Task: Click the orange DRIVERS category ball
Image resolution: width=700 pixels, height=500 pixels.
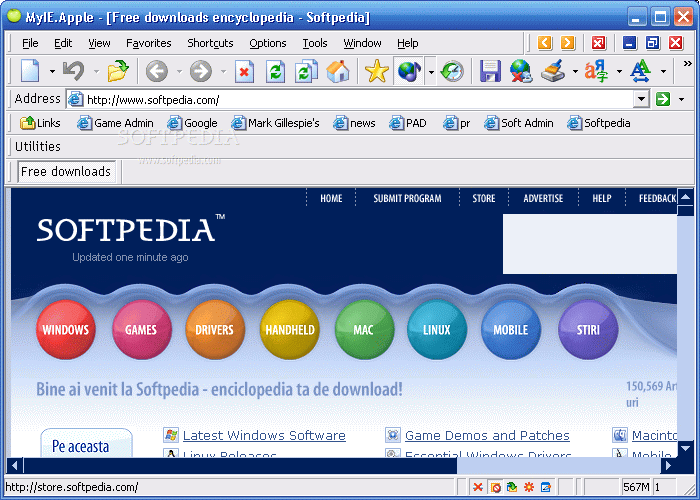Action: click(x=215, y=329)
